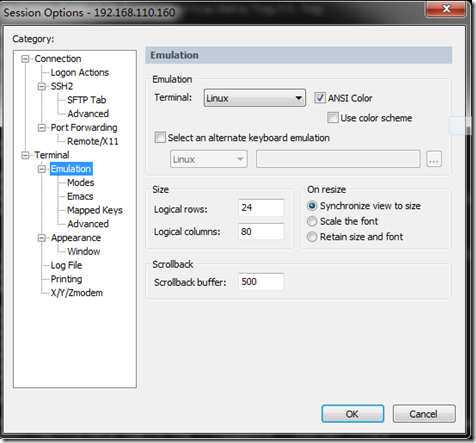Click the browse ellipsis button
This screenshot has width=476, height=443.
[x=434, y=159]
